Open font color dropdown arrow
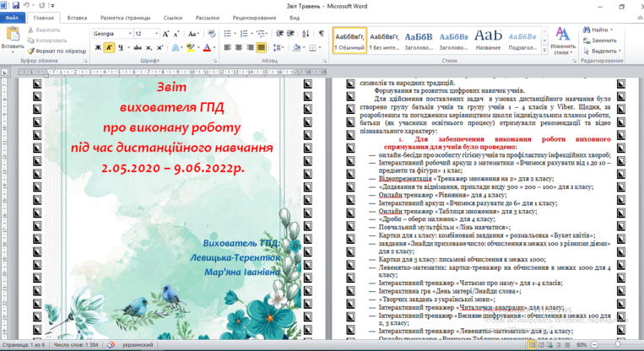644x351 pixels. click(214, 47)
